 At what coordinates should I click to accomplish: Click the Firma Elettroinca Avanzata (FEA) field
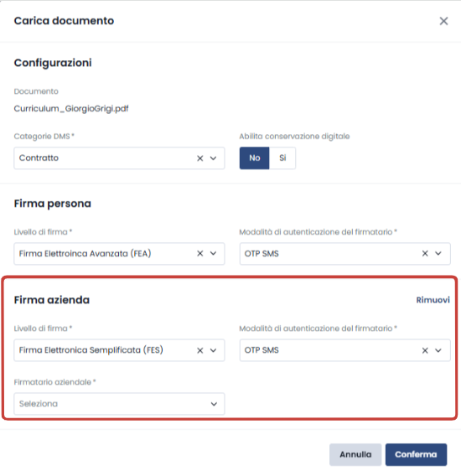point(119,253)
